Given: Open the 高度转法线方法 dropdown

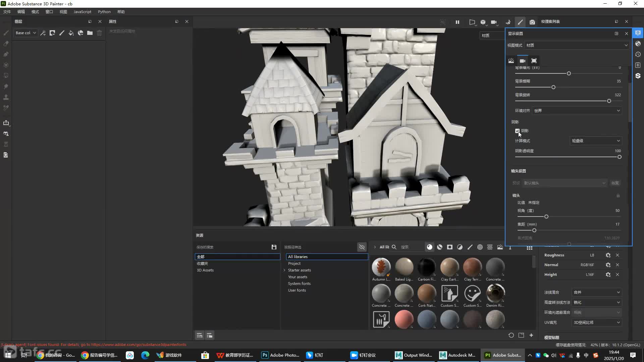Looking at the screenshot, I should pyautogui.click(x=597, y=302).
